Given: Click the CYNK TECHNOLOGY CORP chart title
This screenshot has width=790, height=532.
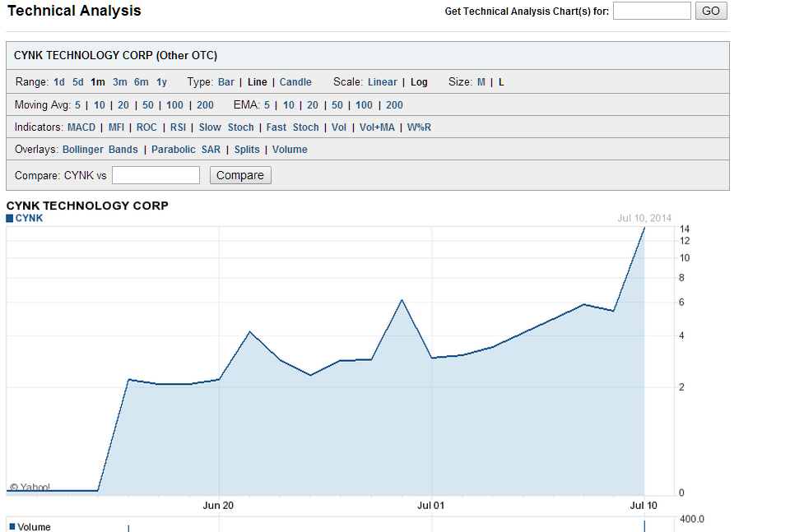Looking at the screenshot, I should point(87,206).
